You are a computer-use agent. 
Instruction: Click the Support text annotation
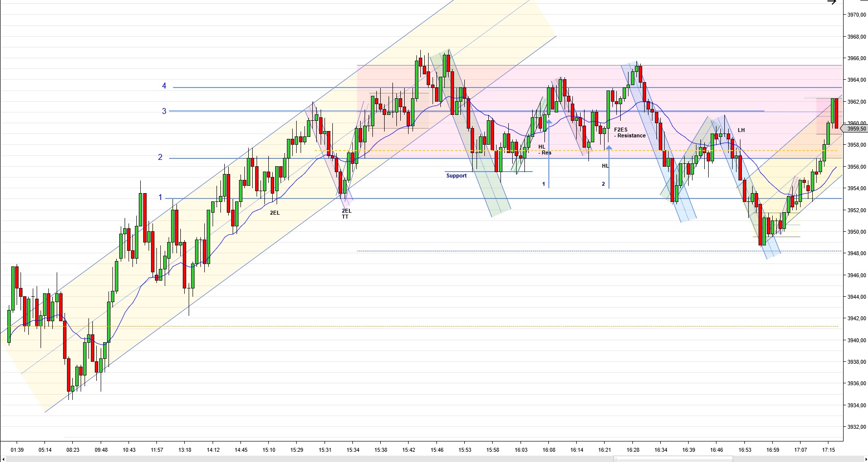tap(456, 176)
